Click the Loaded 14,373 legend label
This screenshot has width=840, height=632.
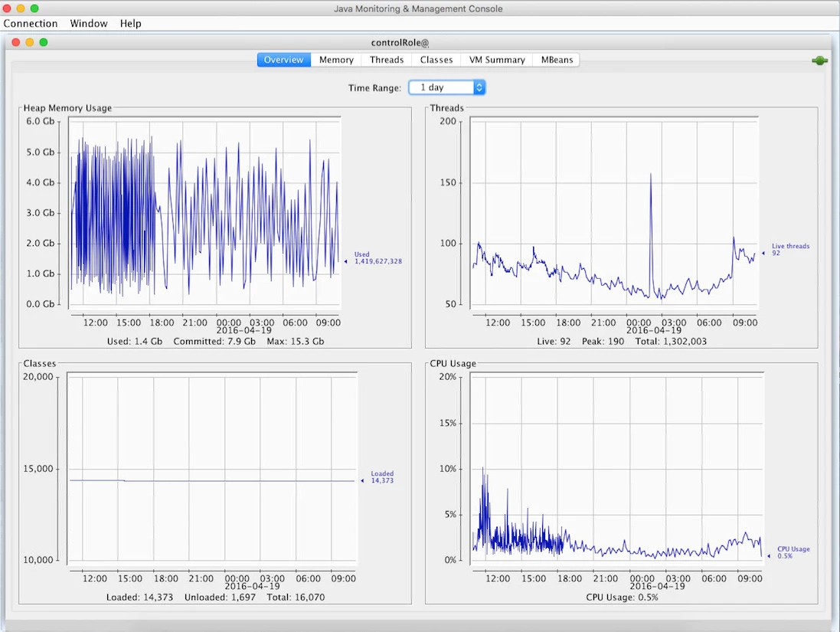click(382, 477)
